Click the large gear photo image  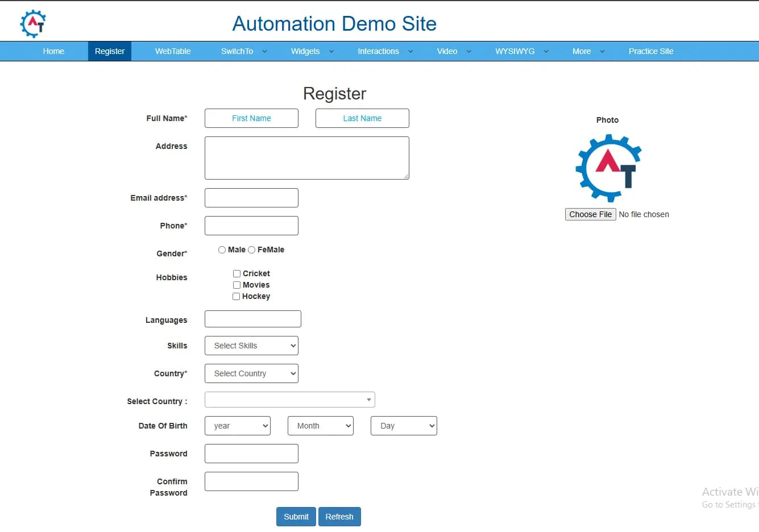608,168
